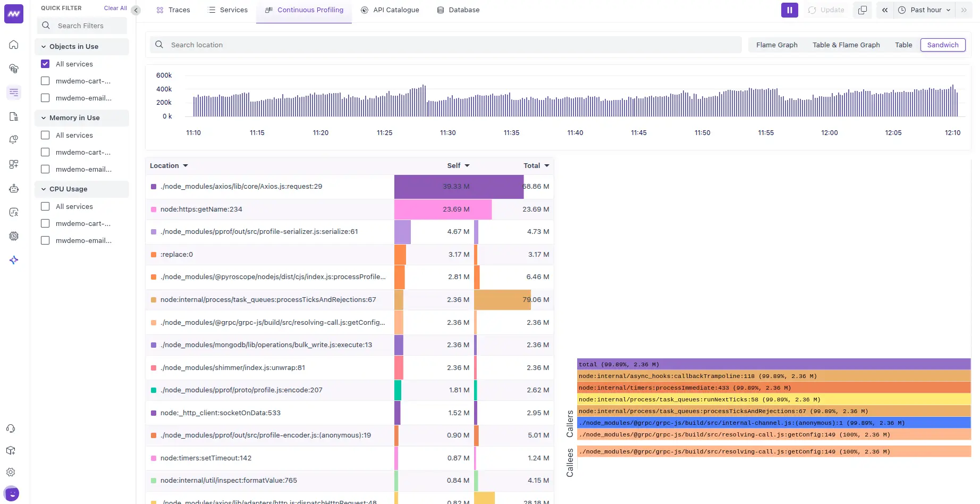The height and width of the screenshot is (504, 980).
Task: Enable the mwdemo-cart checkbox under Objects in Use
Action: [45, 81]
